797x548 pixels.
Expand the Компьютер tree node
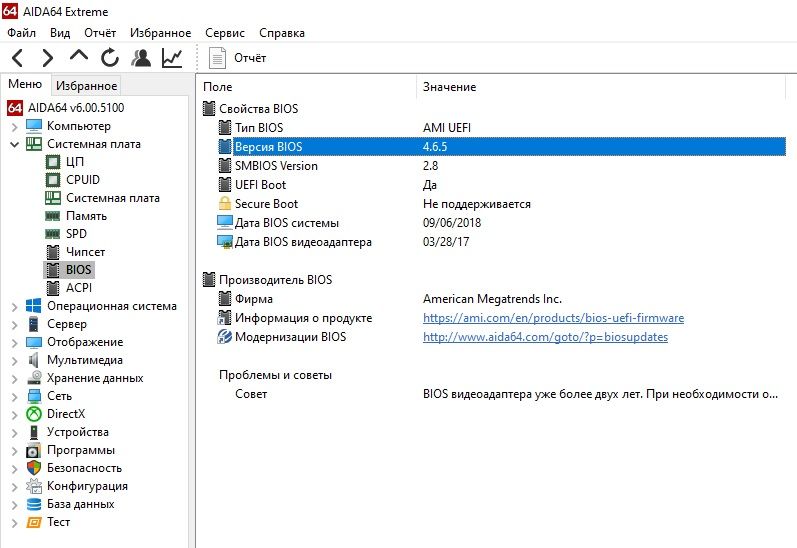click(x=14, y=127)
